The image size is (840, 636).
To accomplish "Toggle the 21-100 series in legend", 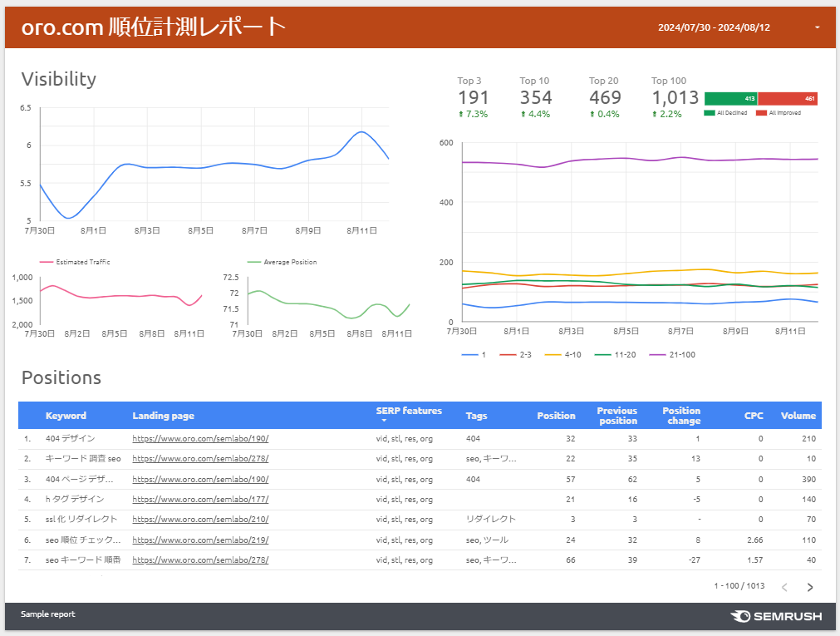I will click(672, 354).
